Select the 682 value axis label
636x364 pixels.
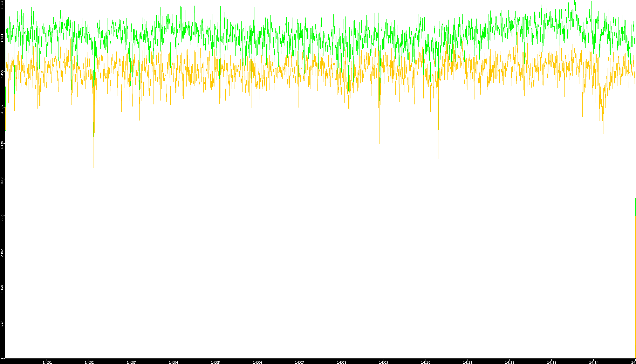2,324
